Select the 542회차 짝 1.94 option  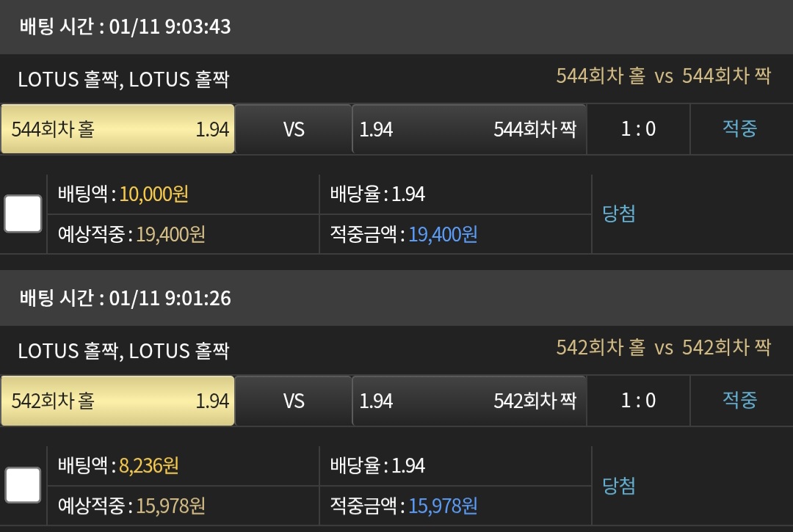tap(468, 401)
